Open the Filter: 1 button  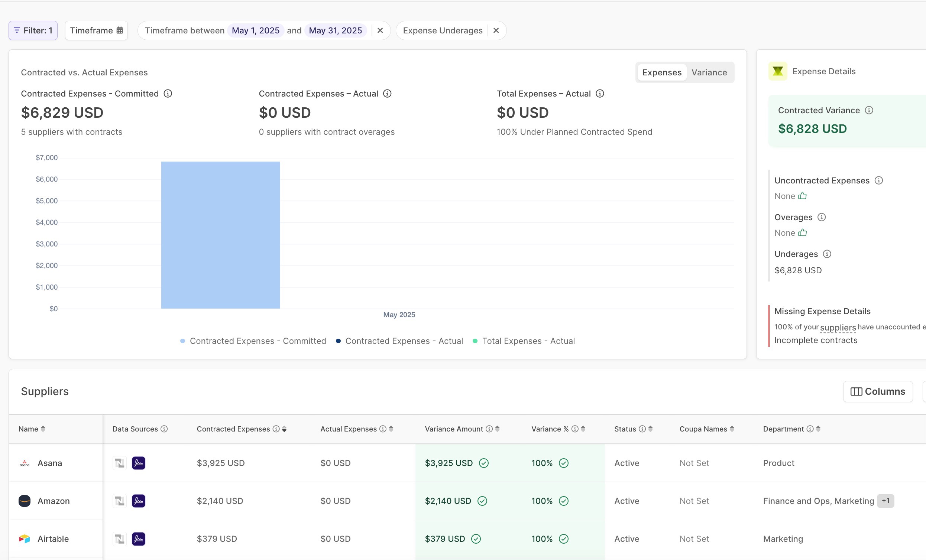33,30
